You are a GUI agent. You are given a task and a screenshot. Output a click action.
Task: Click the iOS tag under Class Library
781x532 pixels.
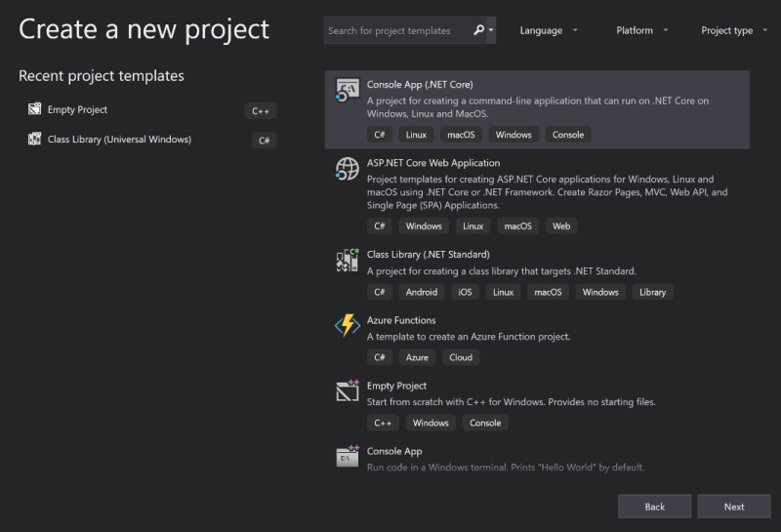[x=466, y=292]
